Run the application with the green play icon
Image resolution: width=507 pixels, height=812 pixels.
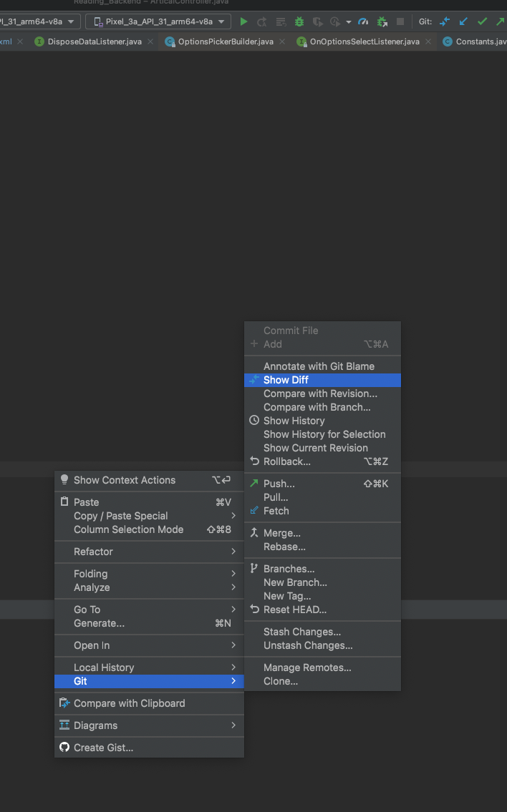(243, 21)
